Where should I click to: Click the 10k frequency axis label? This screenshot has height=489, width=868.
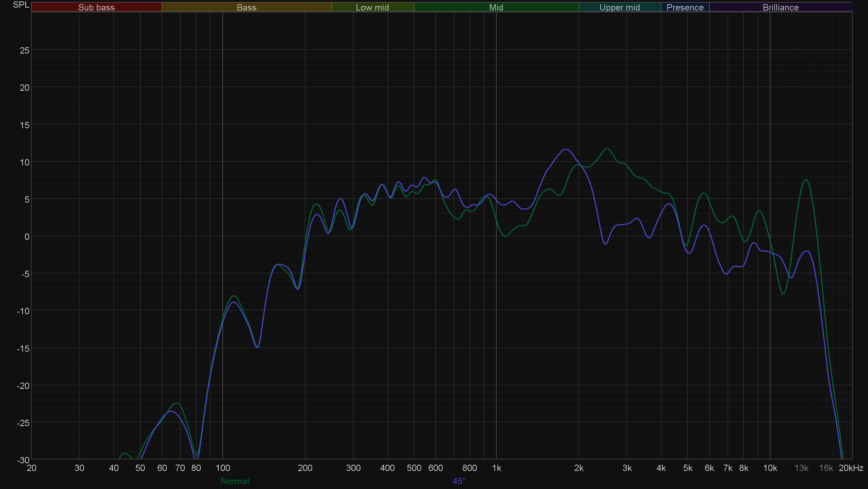tap(770, 468)
